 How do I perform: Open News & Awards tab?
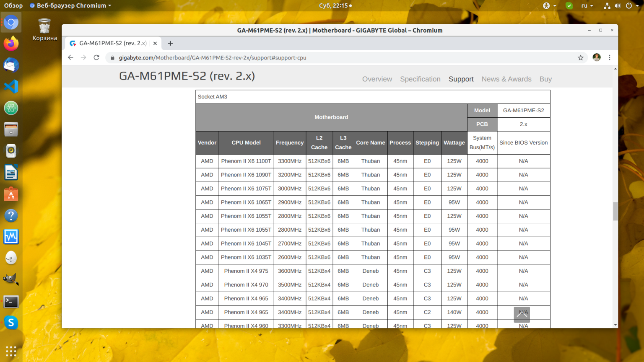click(x=506, y=79)
